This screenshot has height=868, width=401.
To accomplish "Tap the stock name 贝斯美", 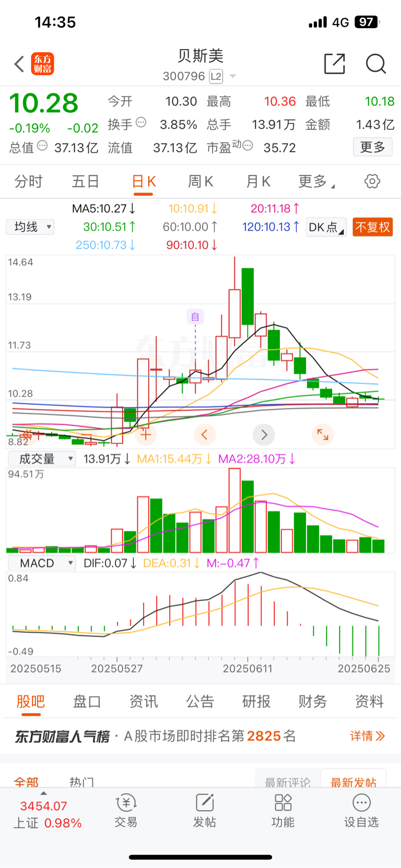I will tap(200, 56).
